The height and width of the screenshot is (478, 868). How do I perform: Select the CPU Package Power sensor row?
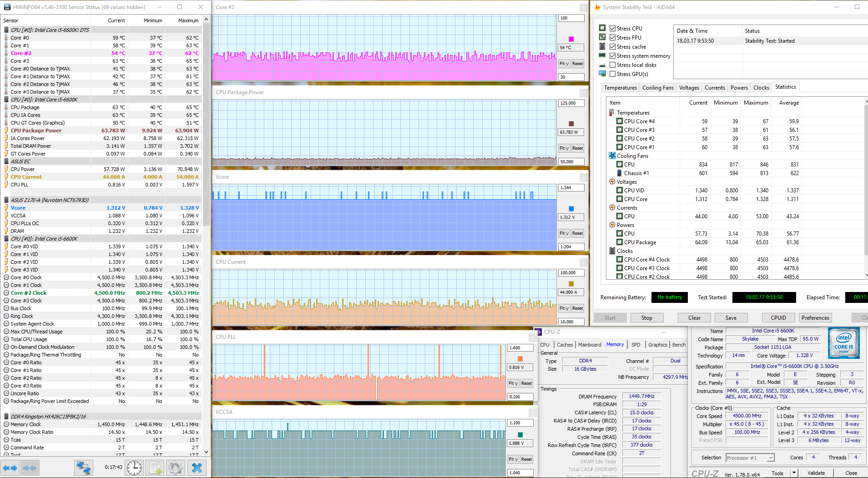click(101, 131)
